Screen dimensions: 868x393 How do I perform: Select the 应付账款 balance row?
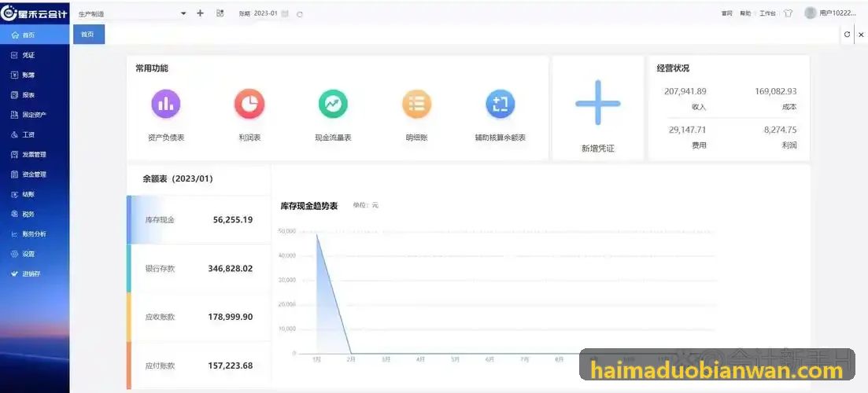point(199,365)
